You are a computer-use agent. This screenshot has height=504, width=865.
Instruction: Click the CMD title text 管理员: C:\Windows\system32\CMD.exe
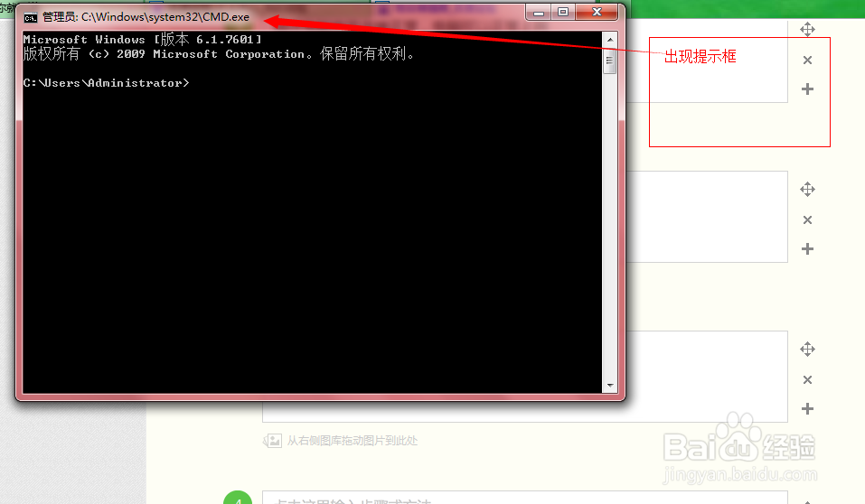coord(146,17)
